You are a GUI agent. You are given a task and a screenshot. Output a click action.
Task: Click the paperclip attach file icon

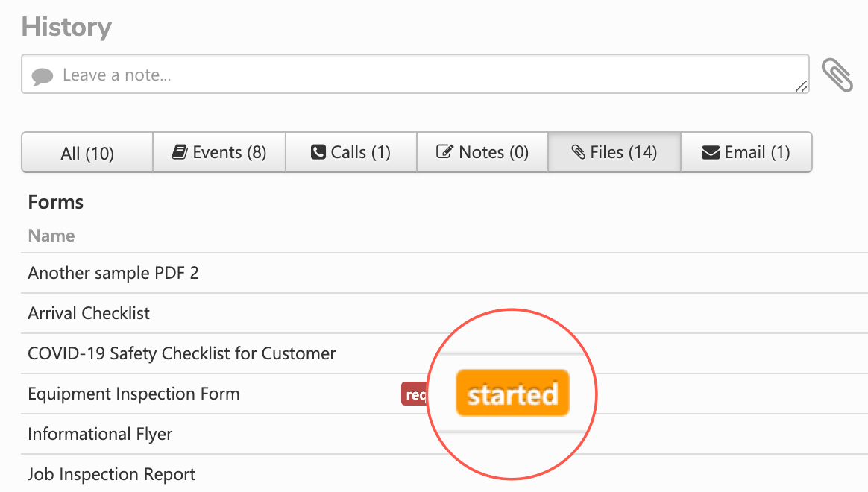coord(837,75)
